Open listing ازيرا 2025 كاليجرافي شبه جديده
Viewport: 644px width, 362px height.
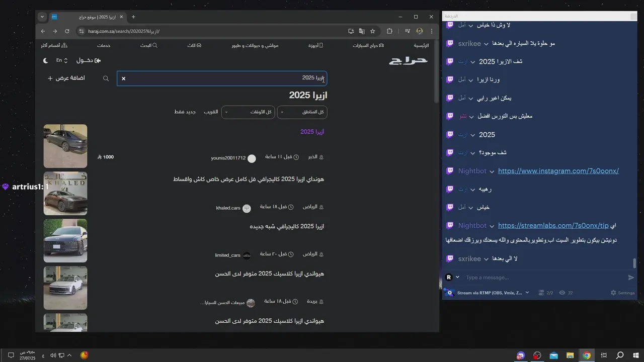click(287, 226)
